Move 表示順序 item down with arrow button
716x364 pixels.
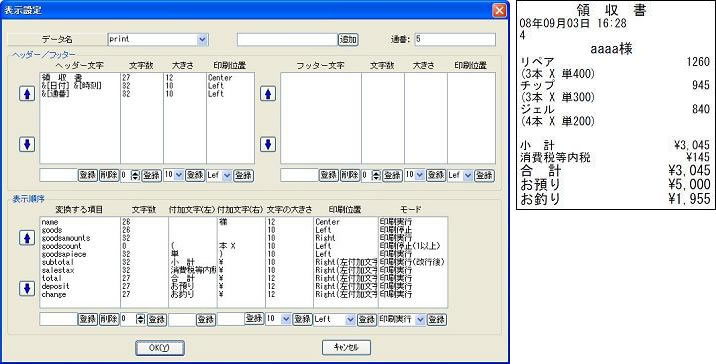(x=27, y=288)
